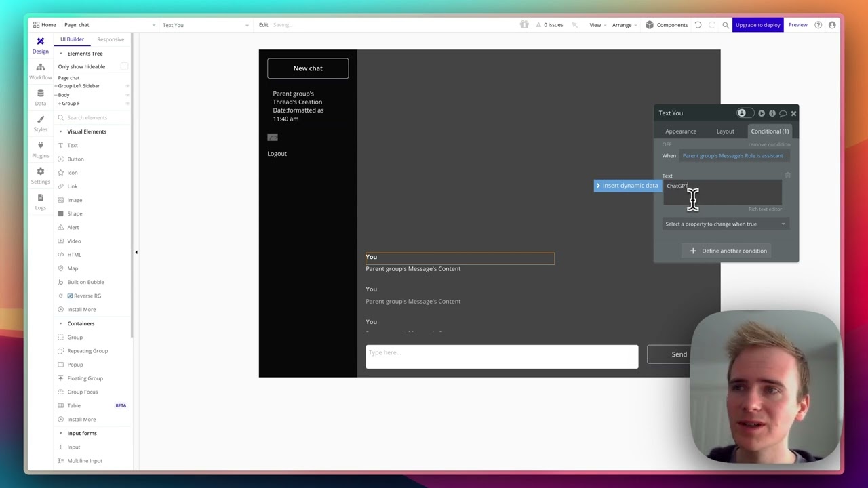
Task: Open the Styles section
Action: [x=40, y=123]
